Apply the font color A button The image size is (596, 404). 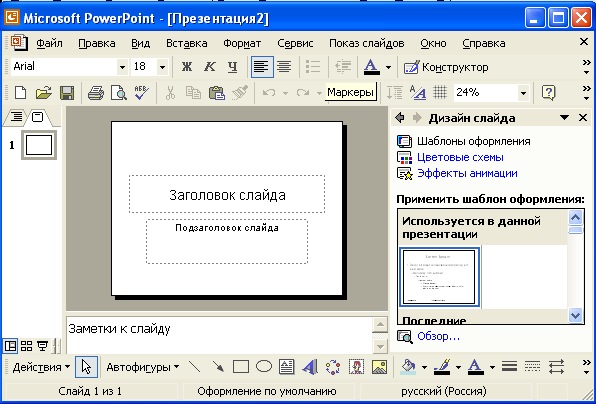371,67
